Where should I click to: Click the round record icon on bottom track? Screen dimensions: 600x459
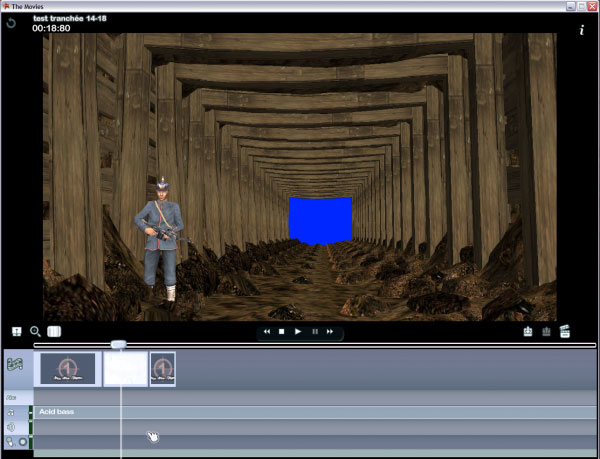coord(23,442)
